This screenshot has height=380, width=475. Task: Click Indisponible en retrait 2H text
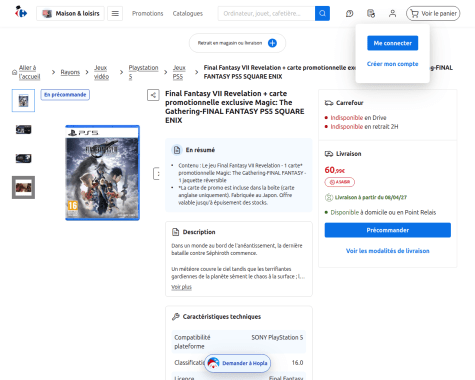364,127
